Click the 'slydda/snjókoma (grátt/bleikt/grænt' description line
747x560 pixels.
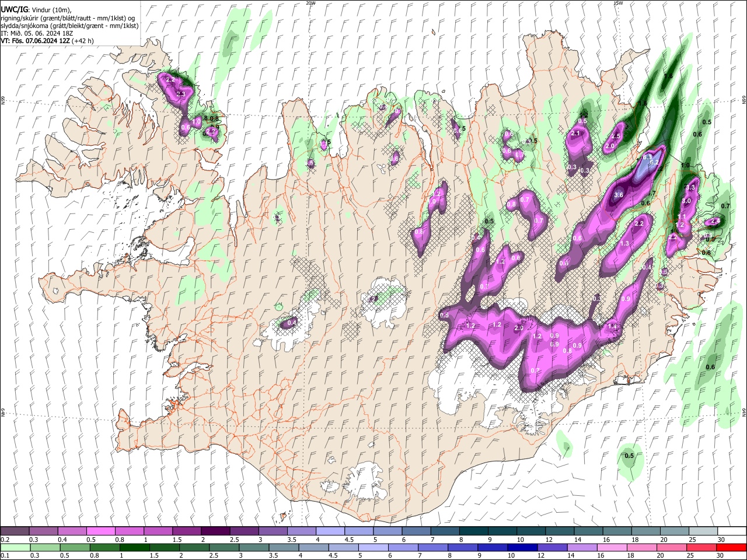pos(69,26)
